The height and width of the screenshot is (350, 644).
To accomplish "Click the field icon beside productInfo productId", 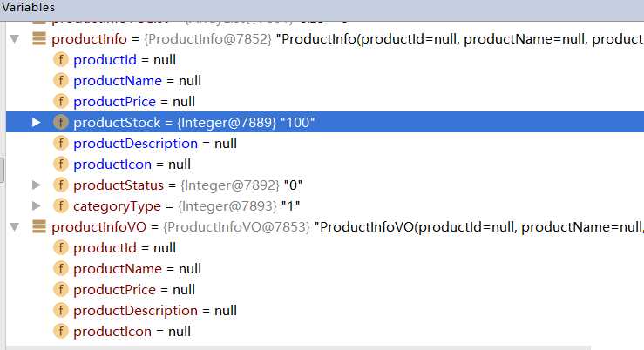I will [61, 59].
